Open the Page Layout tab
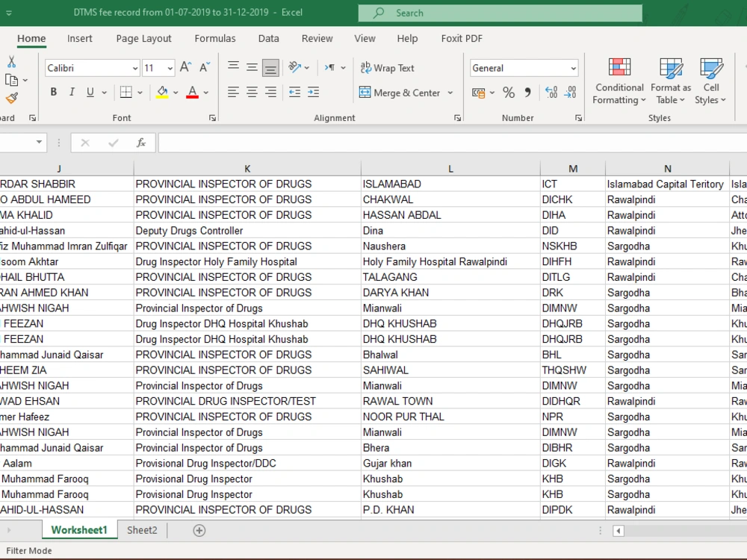This screenshot has height=560, width=747. pos(143,39)
